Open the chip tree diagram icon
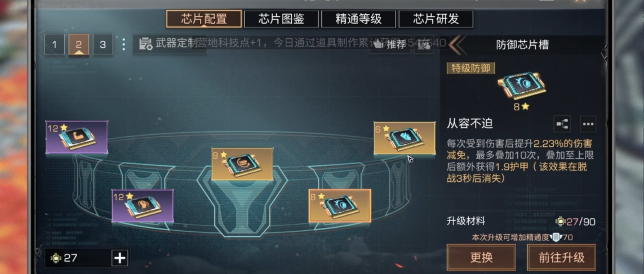Image resolution: width=644 pixels, height=274 pixels. [x=562, y=123]
